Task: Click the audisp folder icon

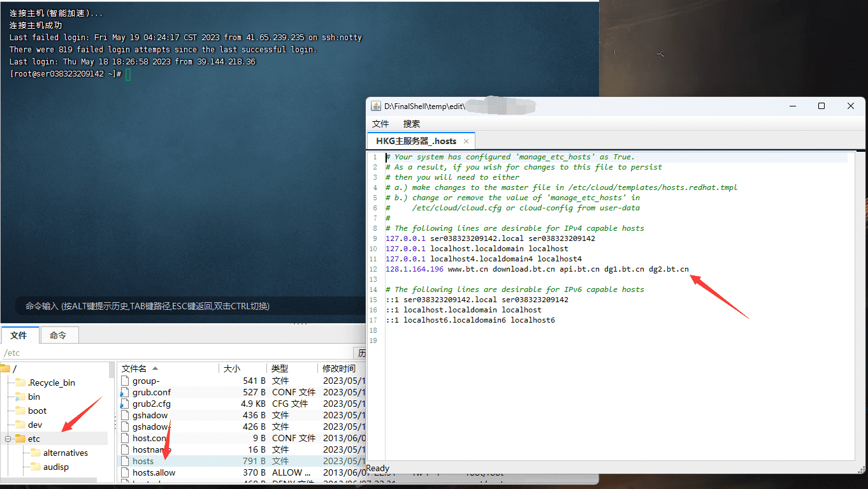Action: (36, 467)
